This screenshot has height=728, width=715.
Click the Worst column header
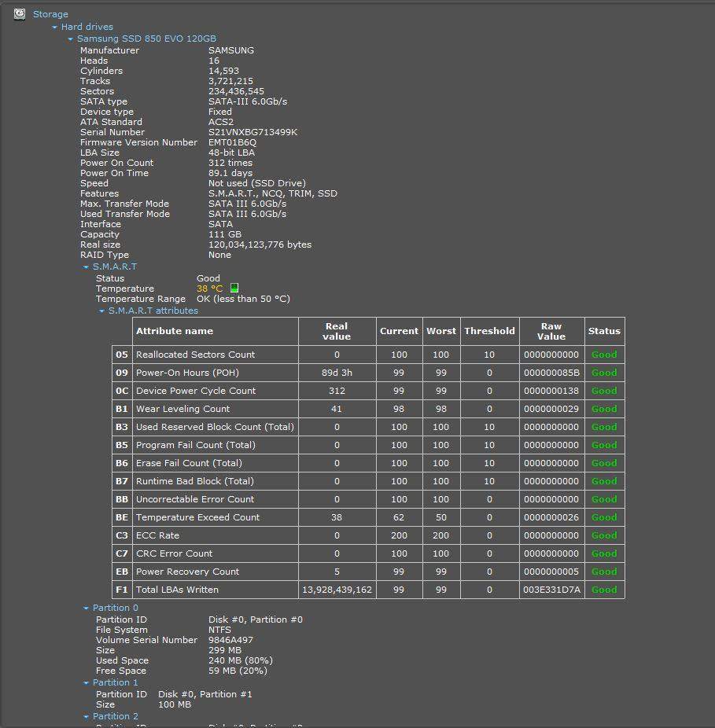coord(441,331)
